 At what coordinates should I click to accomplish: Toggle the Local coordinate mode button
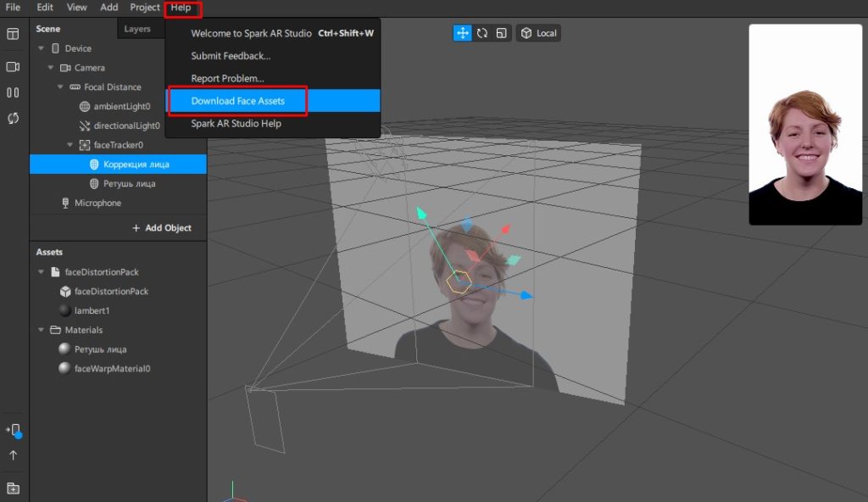[538, 33]
